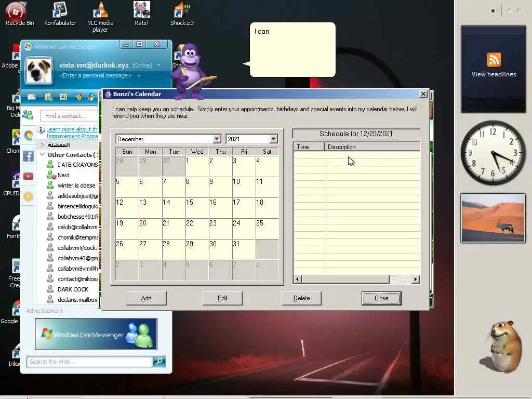Open the Recycle Bin desktop icon
The width and height of the screenshot is (532, 399).
click(x=19, y=14)
